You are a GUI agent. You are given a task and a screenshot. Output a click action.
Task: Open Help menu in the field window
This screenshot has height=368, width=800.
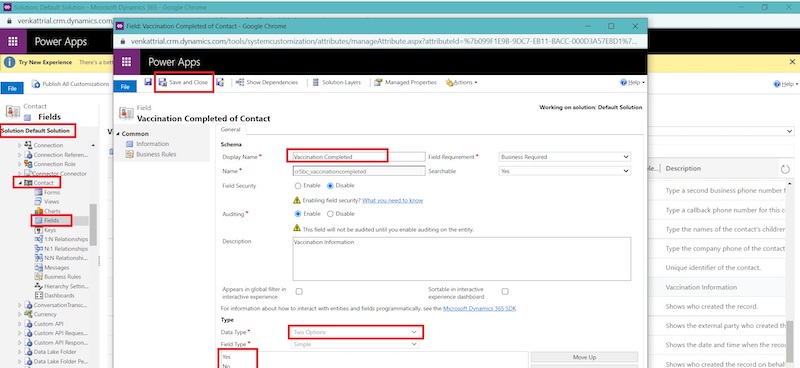[x=632, y=82]
